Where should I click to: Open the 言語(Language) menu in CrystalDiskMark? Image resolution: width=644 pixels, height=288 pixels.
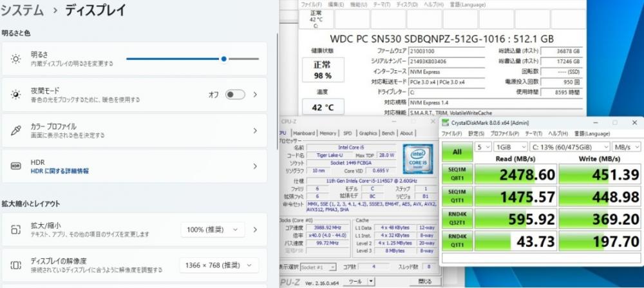tap(591, 133)
